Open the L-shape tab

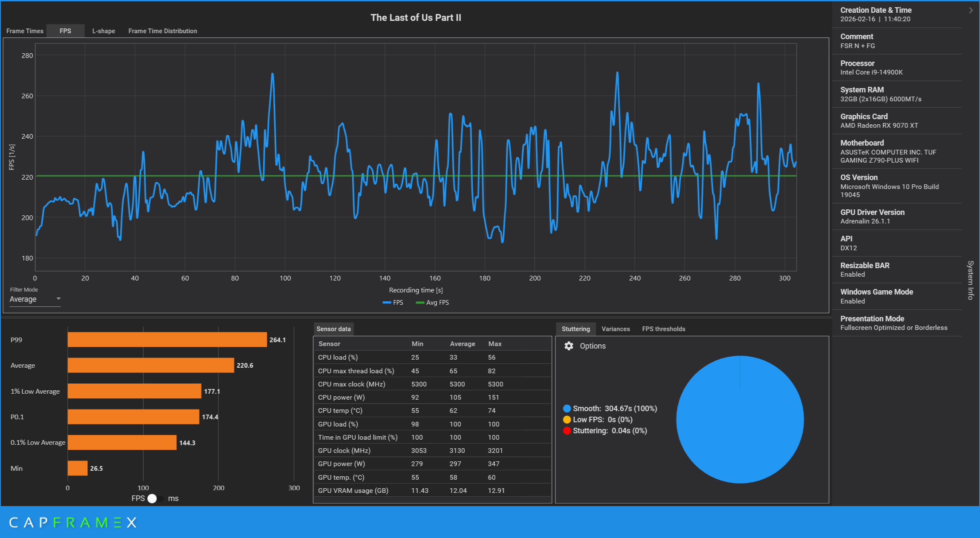pyautogui.click(x=103, y=31)
